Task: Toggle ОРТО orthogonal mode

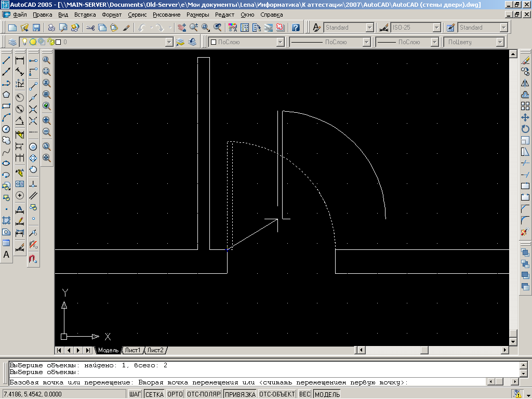Action: pyautogui.click(x=175, y=394)
